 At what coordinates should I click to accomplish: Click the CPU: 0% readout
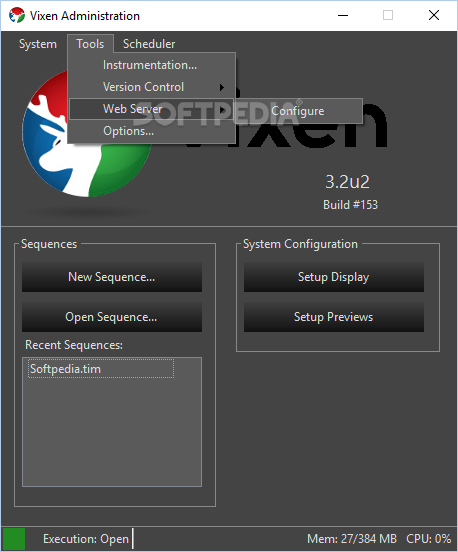[428, 539]
